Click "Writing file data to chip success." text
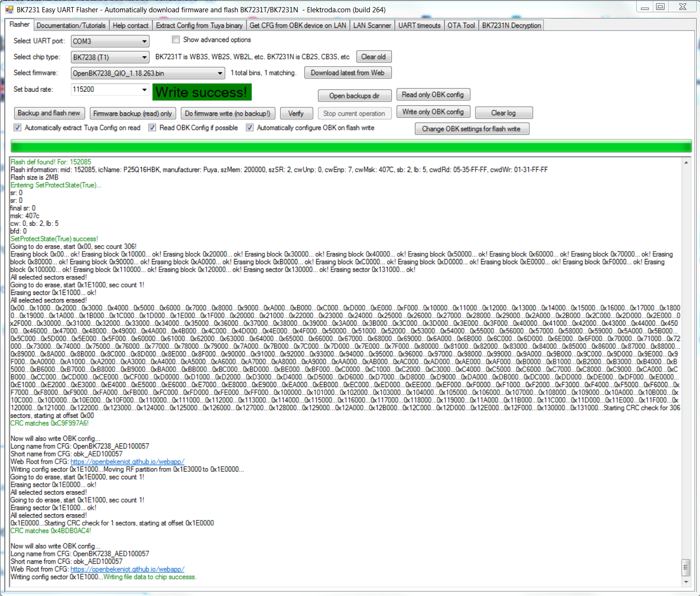This screenshot has width=700, height=596. (150, 577)
